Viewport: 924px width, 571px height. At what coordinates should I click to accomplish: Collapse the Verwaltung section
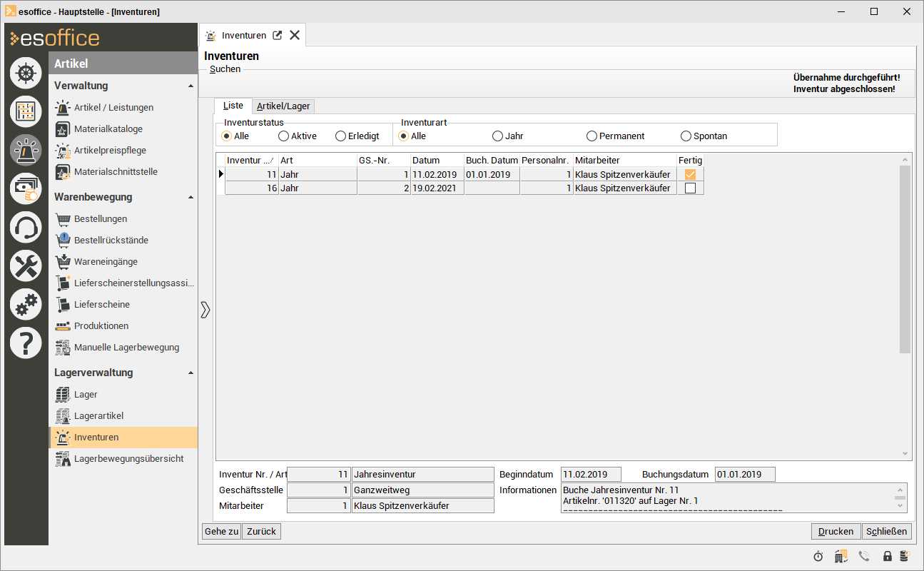pos(191,86)
